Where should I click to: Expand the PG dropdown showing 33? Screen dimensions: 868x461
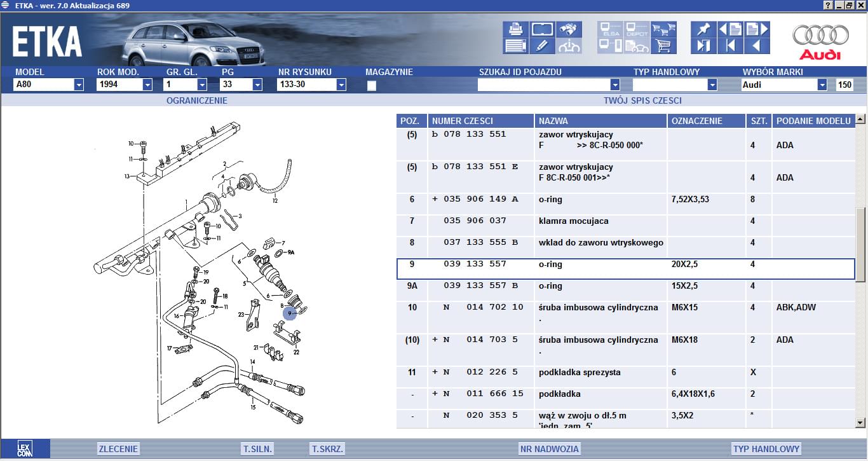(x=257, y=85)
